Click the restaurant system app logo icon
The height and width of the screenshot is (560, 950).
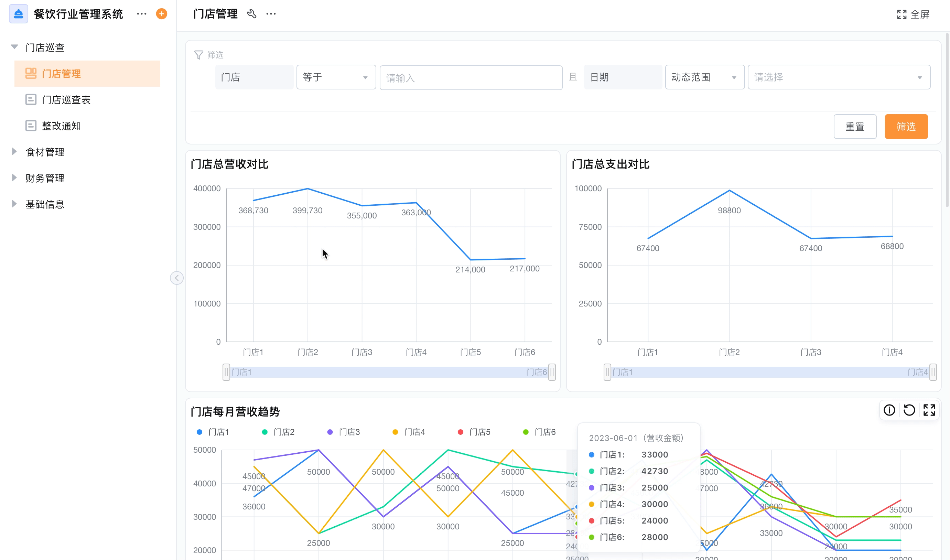pos(18,14)
